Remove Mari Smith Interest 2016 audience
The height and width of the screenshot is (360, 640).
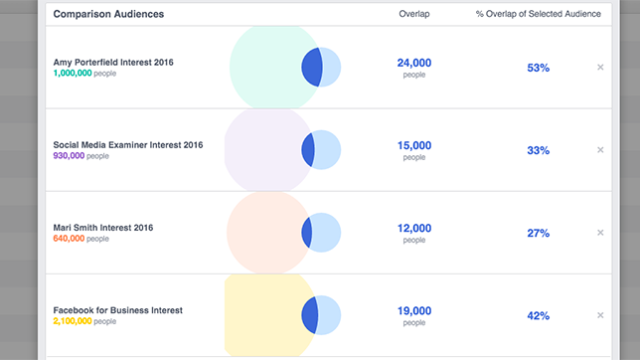600,233
